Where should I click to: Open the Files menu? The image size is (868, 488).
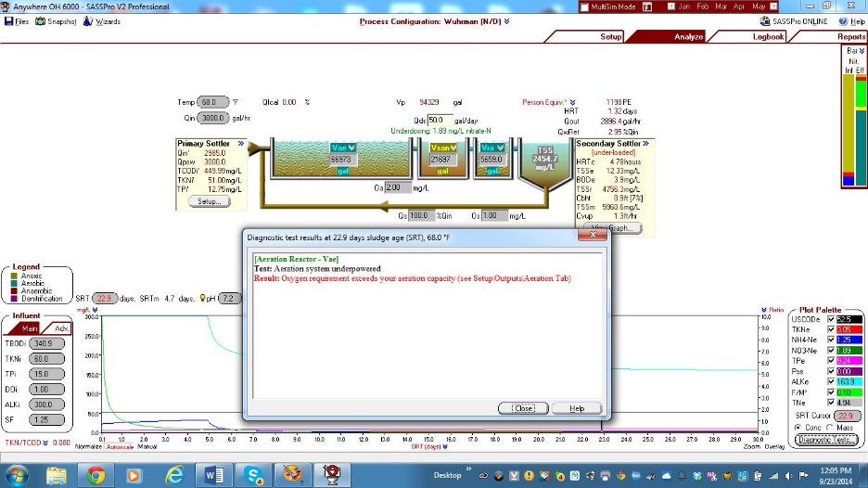pos(17,20)
